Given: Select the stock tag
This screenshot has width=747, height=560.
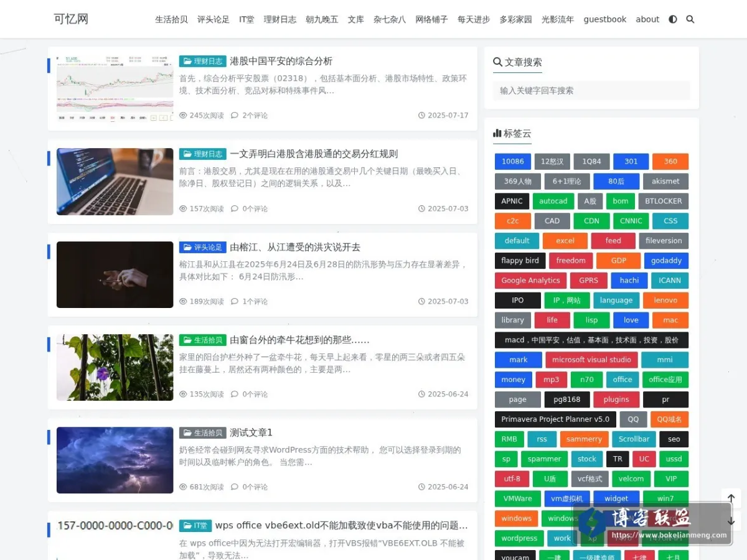Looking at the screenshot, I should coord(587,459).
